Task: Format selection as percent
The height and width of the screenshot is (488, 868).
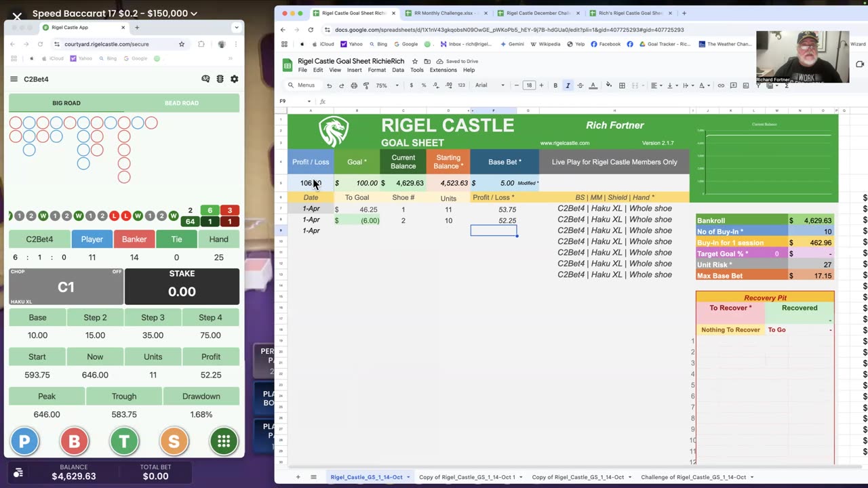Action: [x=424, y=85]
